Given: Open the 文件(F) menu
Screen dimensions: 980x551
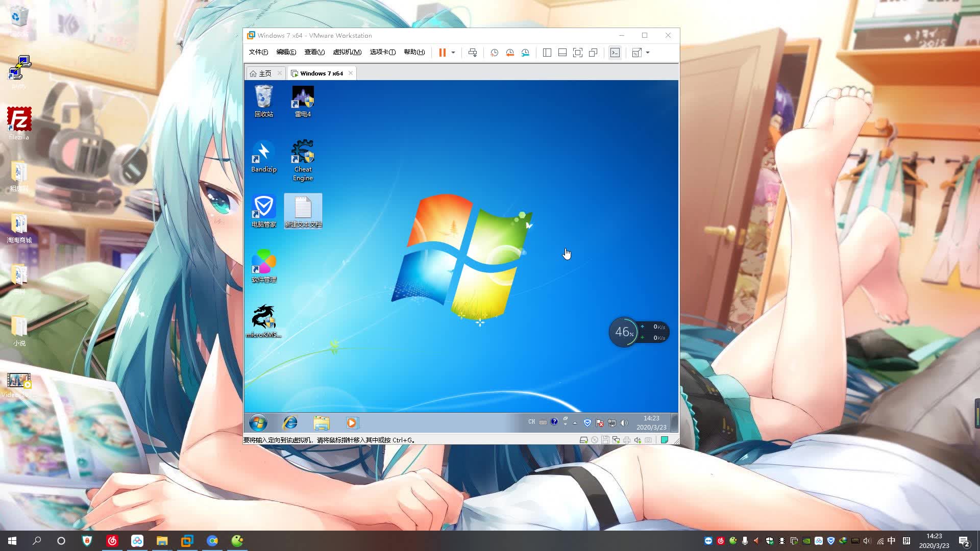Looking at the screenshot, I should tap(258, 52).
